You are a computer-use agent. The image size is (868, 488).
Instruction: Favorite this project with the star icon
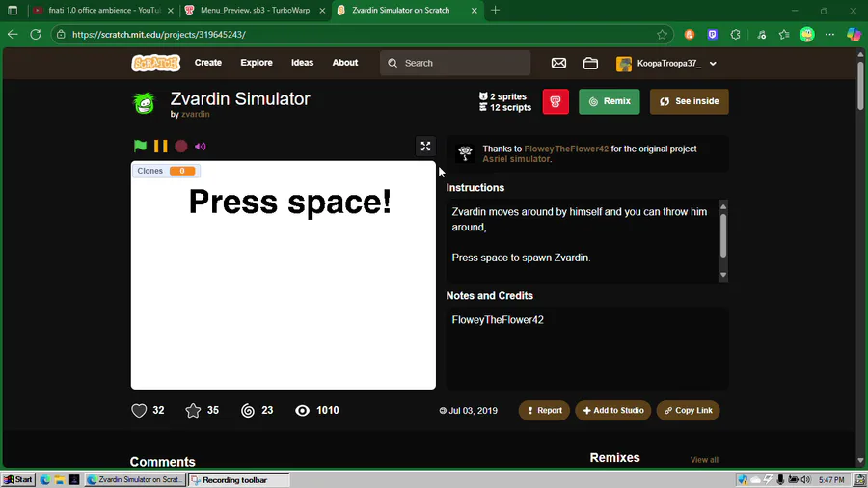pos(193,410)
